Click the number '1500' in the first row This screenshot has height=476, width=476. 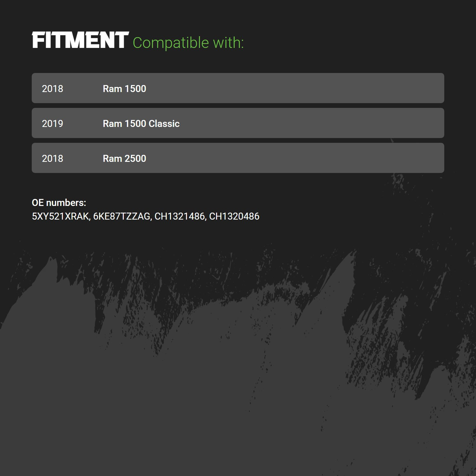coord(136,89)
